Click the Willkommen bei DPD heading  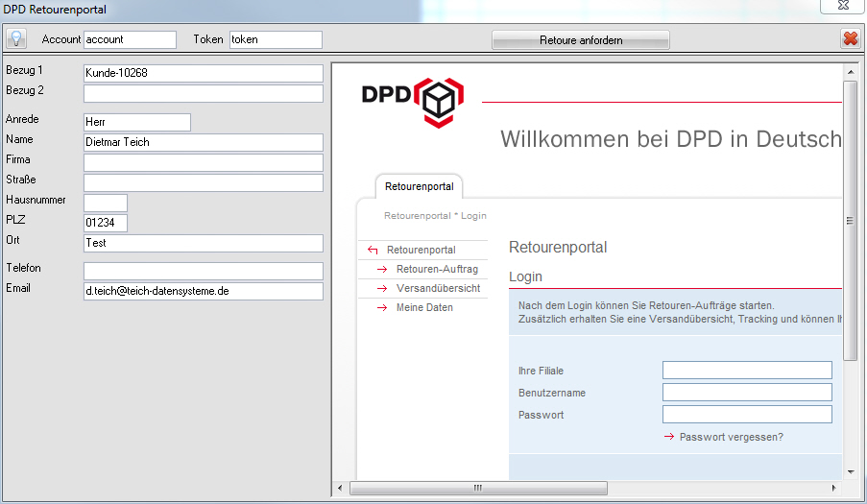coord(671,138)
